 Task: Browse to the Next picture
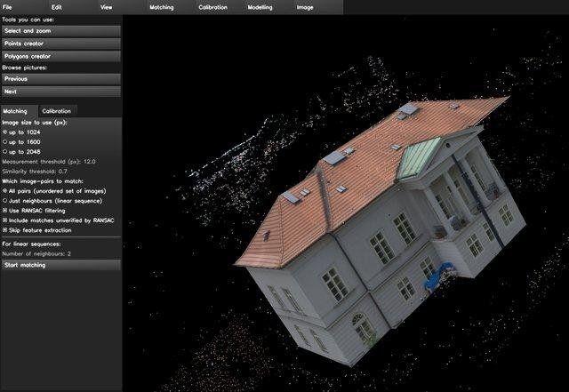click(60, 91)
